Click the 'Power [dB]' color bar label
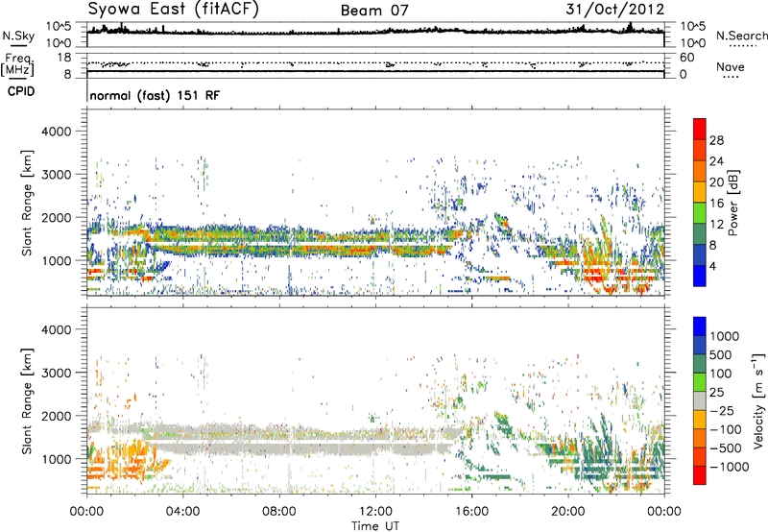This screenshot has height=532, width=768. [x=732, y=203]
